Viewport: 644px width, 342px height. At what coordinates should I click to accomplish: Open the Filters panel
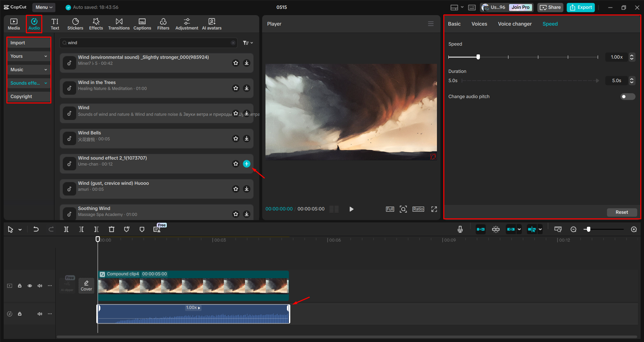point(163,24)
